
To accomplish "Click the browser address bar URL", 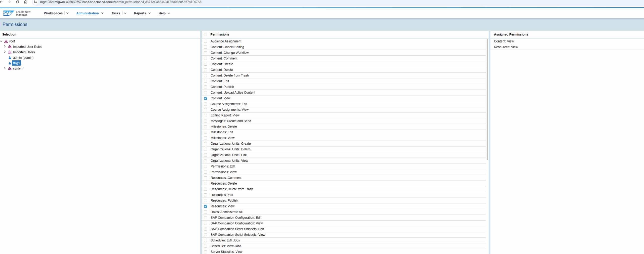I will coord(121,2).
